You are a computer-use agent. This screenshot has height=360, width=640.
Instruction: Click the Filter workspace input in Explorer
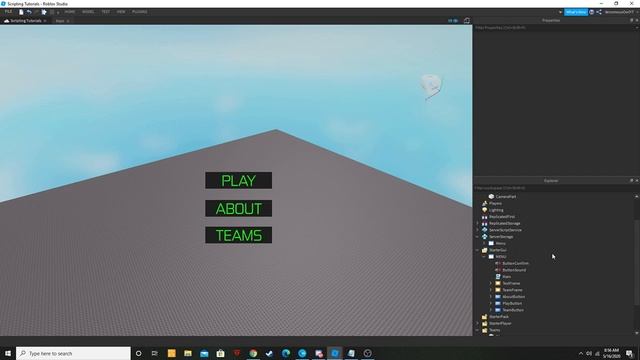556,188
